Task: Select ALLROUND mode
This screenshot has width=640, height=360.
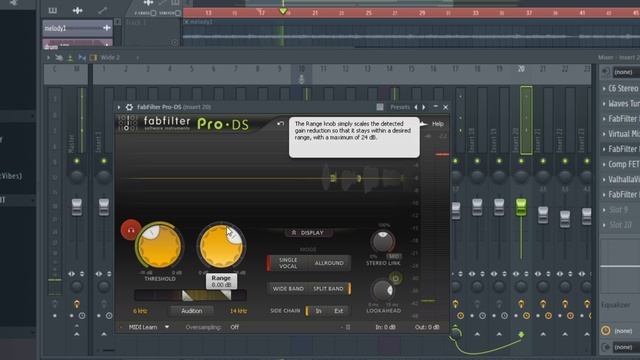Action: [x=329, y=263]
